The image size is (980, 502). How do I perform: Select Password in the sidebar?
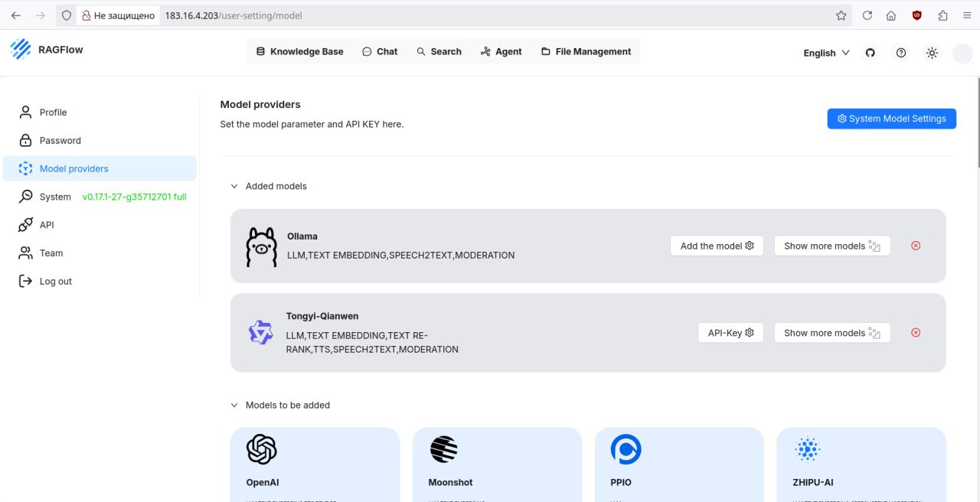[x=100, y=141]
